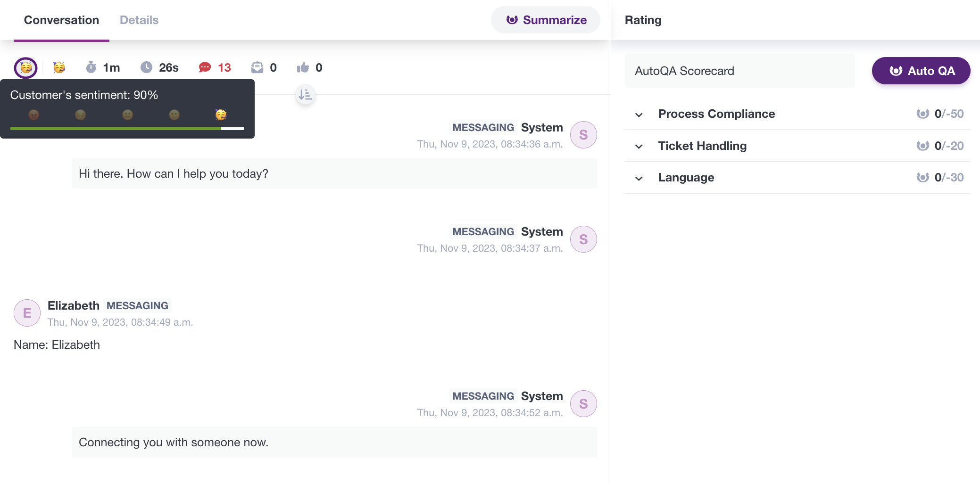Click the Auto QA icon beside Ticket Handling score
The image size is (980, 484).
click(923, 146)
